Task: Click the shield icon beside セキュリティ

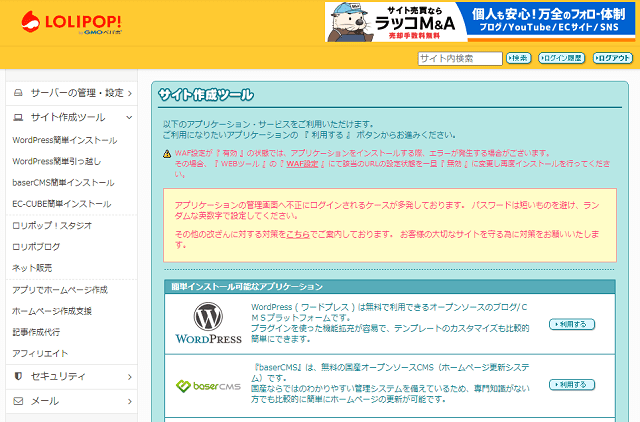Action: pyautogui.click(x=18, y=376)
